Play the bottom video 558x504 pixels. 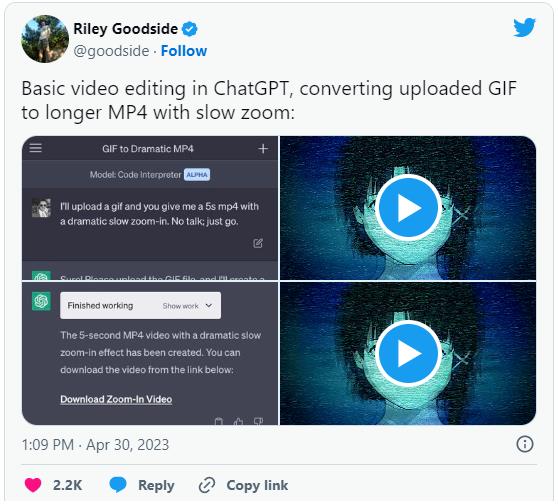[408, 353]
